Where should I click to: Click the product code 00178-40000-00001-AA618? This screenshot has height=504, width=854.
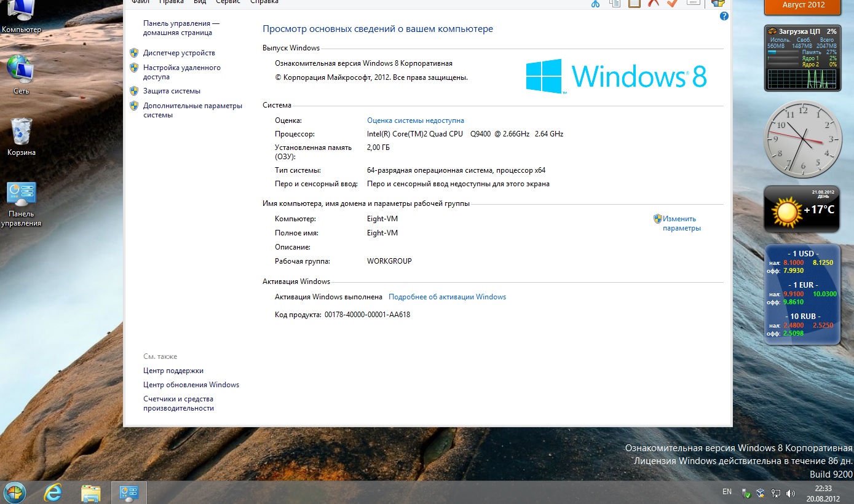(x=367, y=315)
